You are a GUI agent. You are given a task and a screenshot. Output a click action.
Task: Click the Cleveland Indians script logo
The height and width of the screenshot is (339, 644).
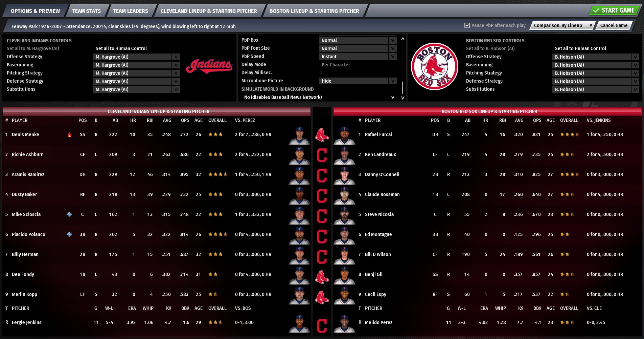coord(209,66)
